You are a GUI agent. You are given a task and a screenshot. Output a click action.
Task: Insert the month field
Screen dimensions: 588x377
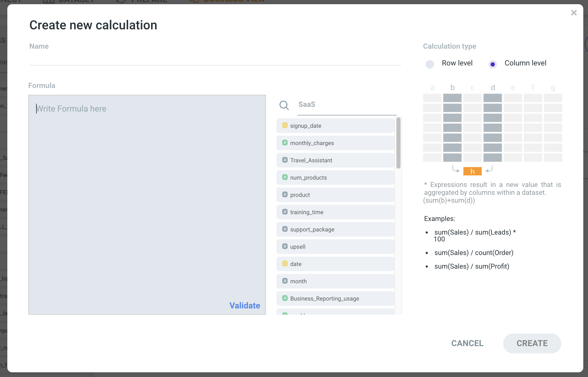(x=335, y=281)
